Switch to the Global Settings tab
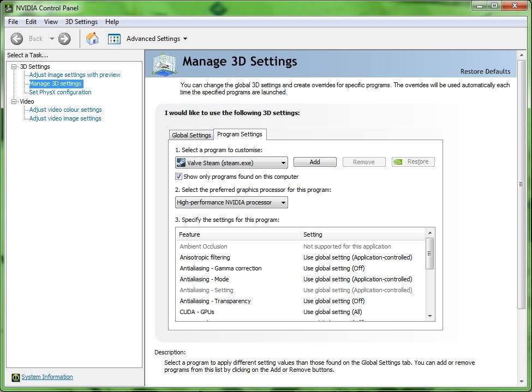This screenshot has width=532, height=392. click(192, 135)
